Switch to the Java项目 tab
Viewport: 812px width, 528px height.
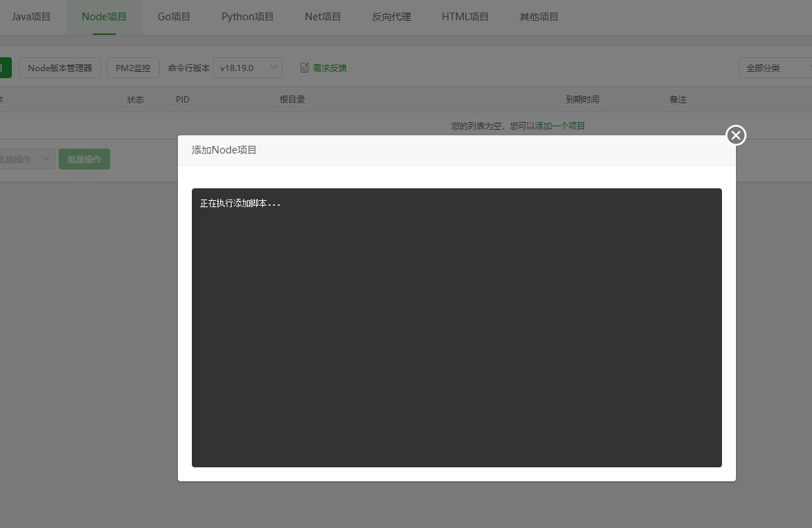click(31, 17)
